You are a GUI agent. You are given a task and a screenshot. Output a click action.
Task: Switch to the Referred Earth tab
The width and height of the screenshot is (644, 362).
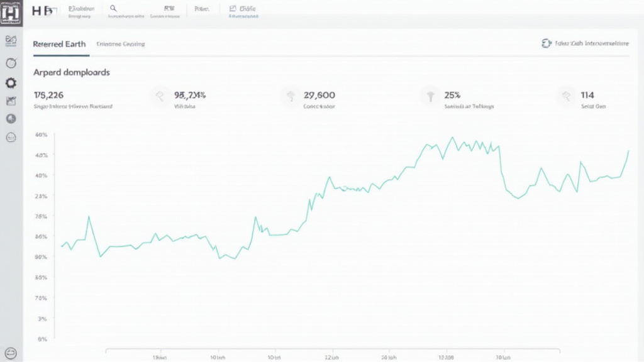pyautogui.click(x=60, y=44)
